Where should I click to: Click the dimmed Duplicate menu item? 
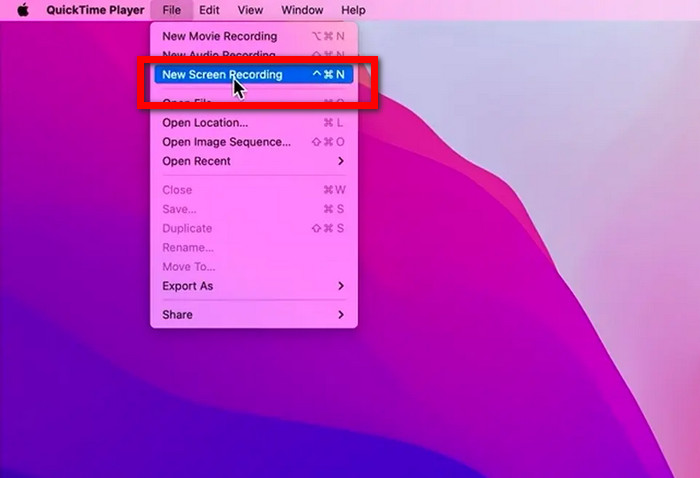(254, 229)
